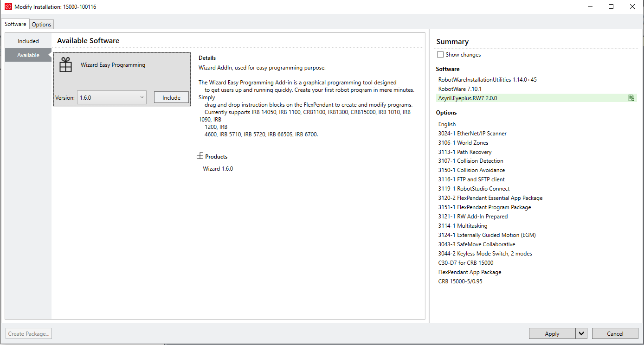
Task: Switch to the Software tab
Action: click(x=15, y=24)
